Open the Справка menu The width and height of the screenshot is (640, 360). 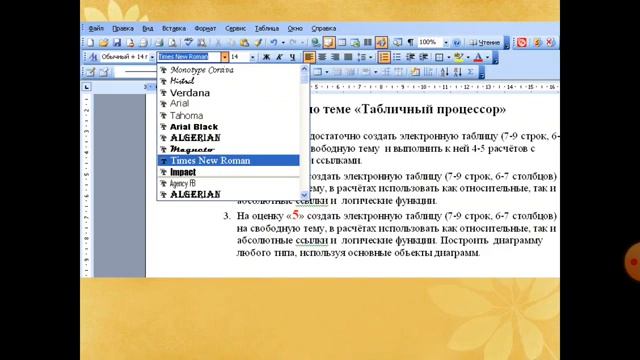pos(324,29)
